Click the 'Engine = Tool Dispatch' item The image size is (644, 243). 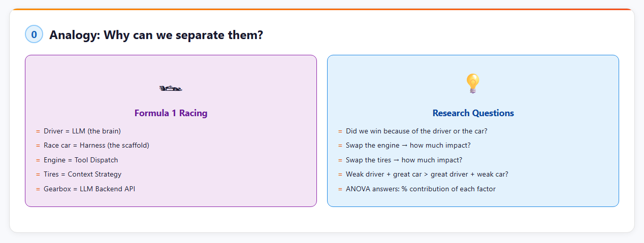coord(80,160)
